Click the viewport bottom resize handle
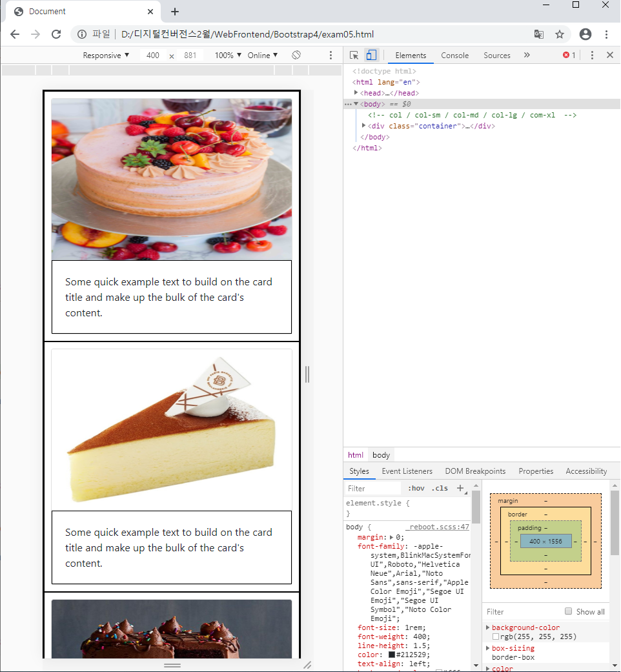This screenshot has width=621, height=672. [172, 665]
